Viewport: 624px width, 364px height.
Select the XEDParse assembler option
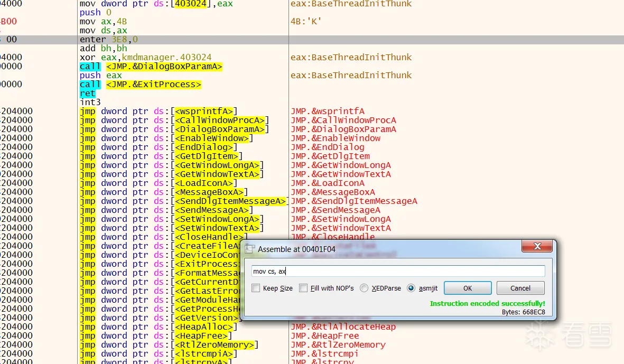(364, 288)
